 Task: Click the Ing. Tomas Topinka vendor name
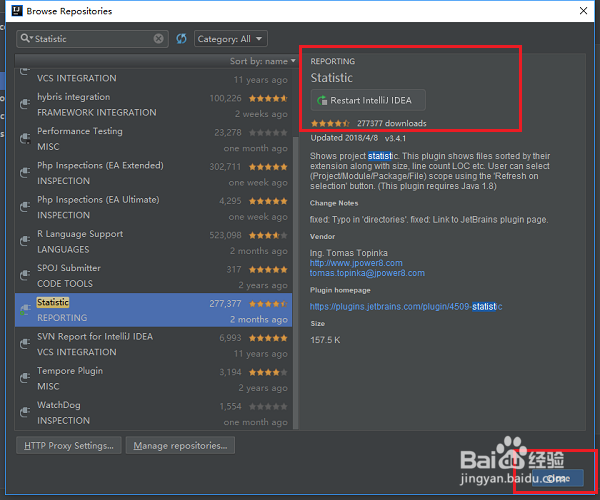349,253
